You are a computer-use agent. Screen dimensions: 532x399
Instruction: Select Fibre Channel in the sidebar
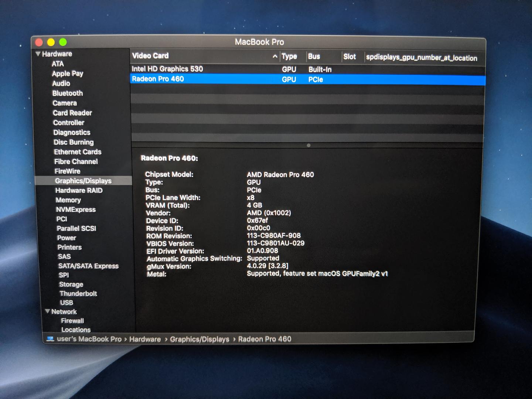(x=76, y=161)
